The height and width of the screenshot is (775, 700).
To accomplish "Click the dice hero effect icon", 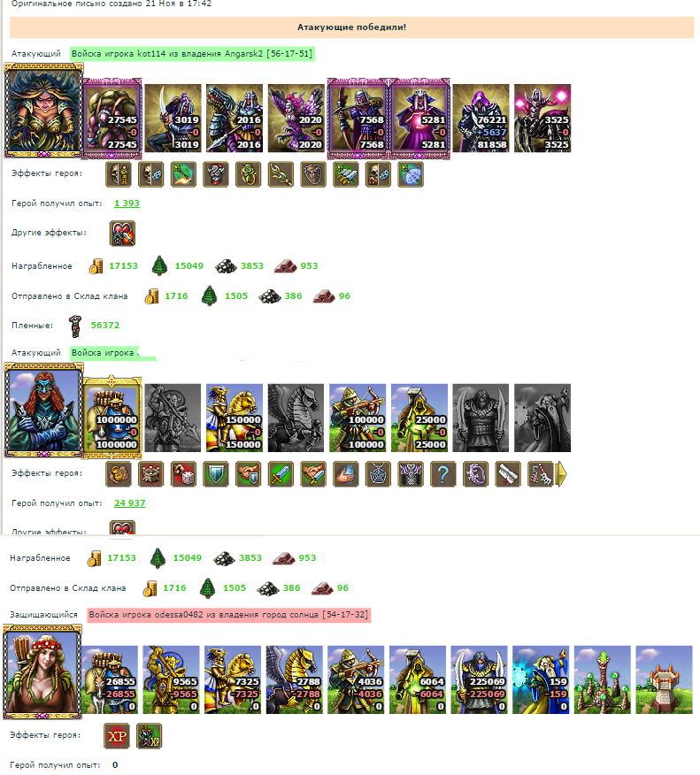I will pyautogui.click(x=183, y=474).
